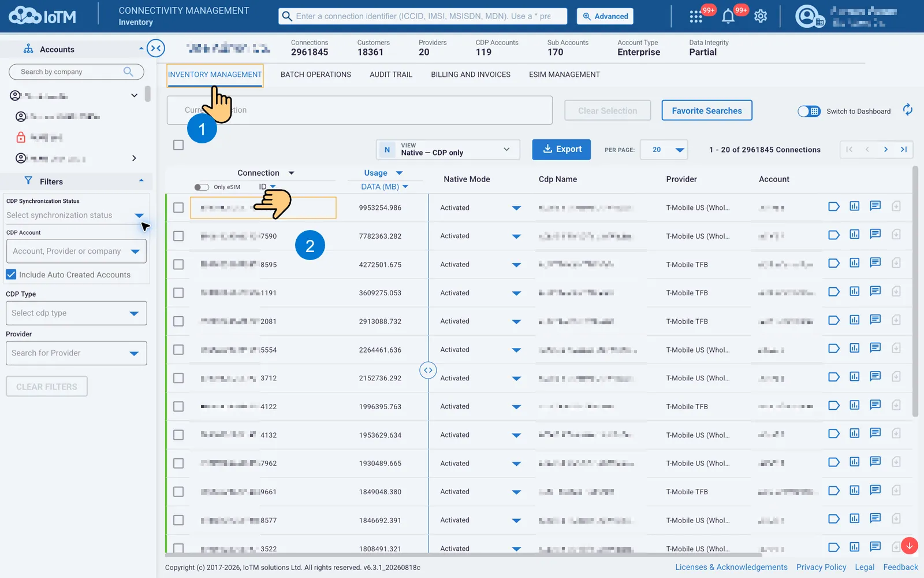Open the Feedback link
924x578 pixels.
(900, 567)
